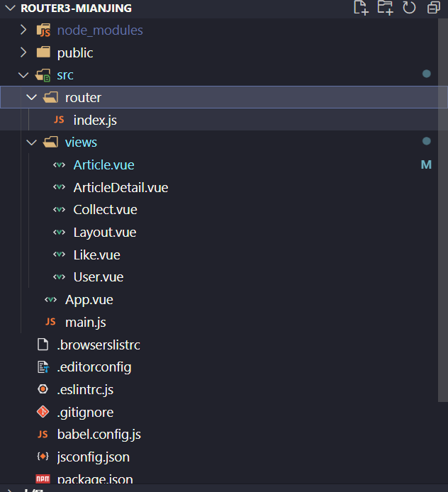Click the git icon beside .gitignore
The height and width of the screenshot is (492, 448).
pyautogui.click(x=43, y=413)
